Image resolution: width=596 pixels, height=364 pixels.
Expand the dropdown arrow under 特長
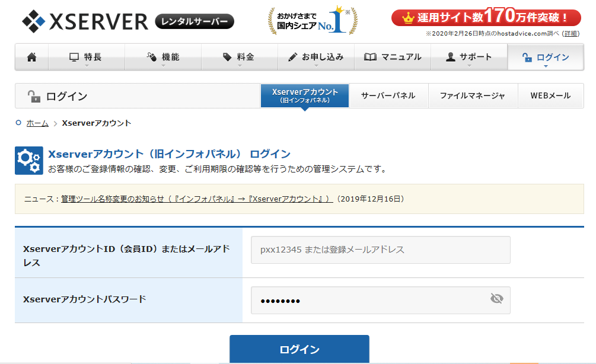pyautogui.click(x=87, y=66)
